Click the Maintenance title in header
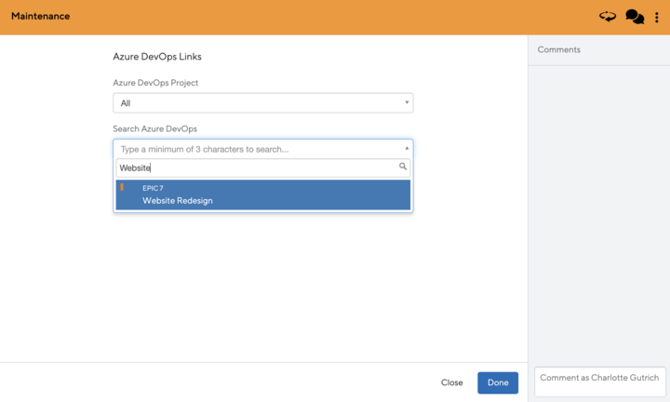This screenshot has width=670, height=402. coord(41,17)
